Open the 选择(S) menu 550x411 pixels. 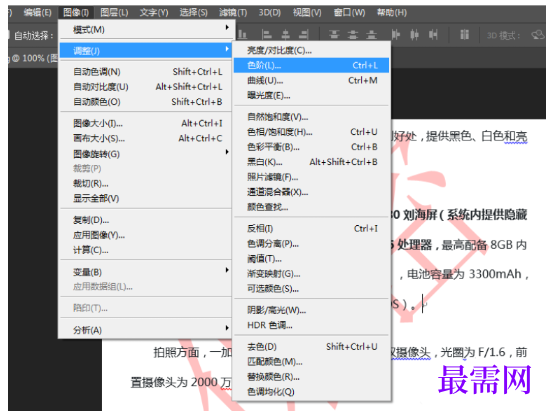point(193,13)
